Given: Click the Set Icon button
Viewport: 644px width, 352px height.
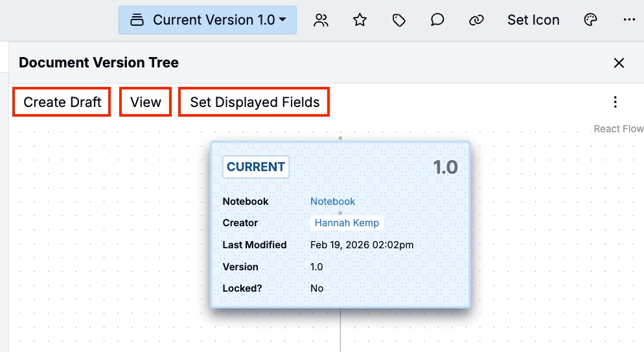Looking at the screenshot, I should (533, 20).
